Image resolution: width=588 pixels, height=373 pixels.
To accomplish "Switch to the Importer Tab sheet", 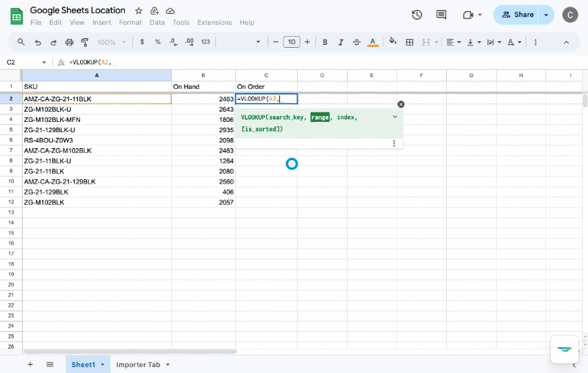I will tap(138, 365).
